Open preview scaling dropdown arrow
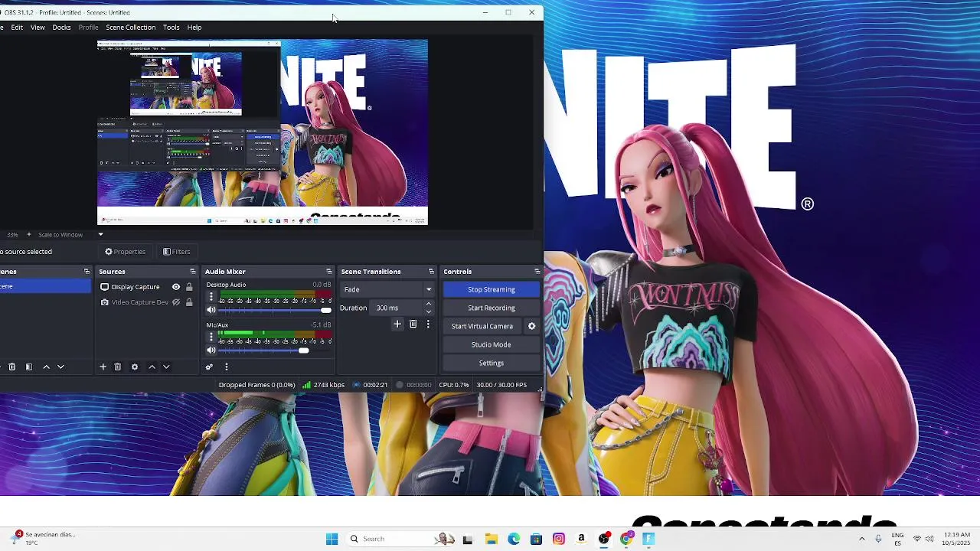980x551 pixels. pos(100,235)
